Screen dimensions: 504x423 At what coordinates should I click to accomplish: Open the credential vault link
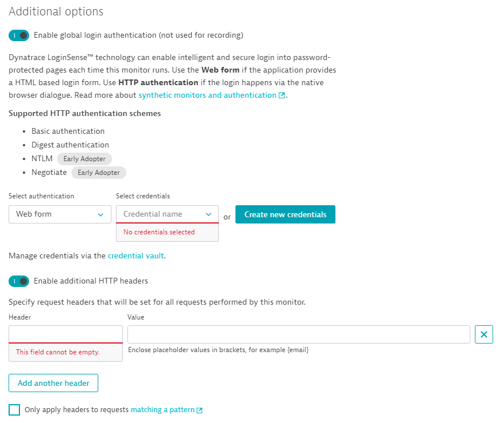coord(136,256)
